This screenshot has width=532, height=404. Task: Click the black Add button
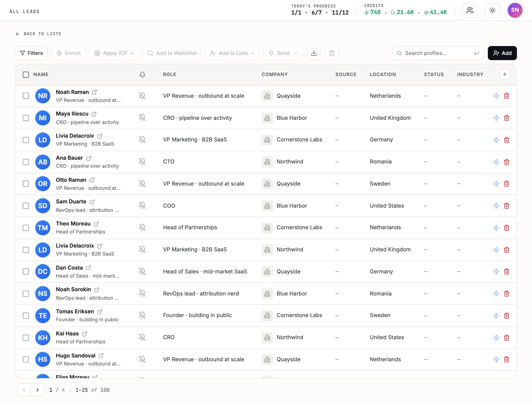point(502,53)
